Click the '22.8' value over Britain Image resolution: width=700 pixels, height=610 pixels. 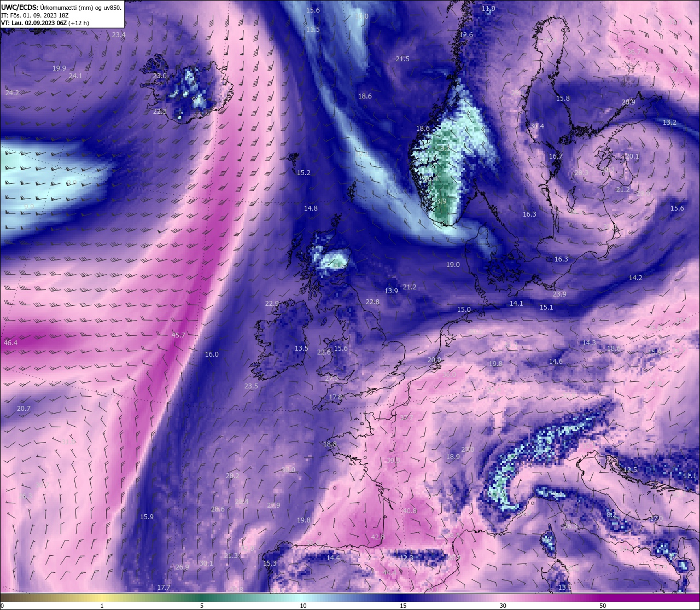(x=372, y=302)
